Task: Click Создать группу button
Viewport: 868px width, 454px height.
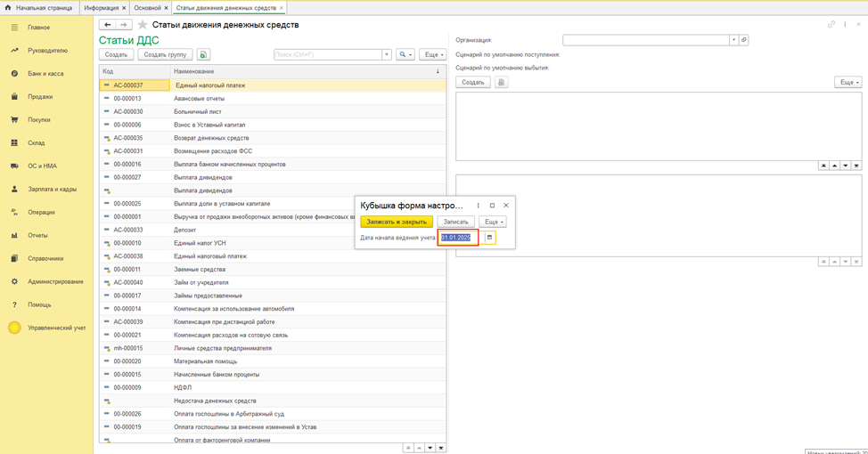Action: click(x=165, y=54)
